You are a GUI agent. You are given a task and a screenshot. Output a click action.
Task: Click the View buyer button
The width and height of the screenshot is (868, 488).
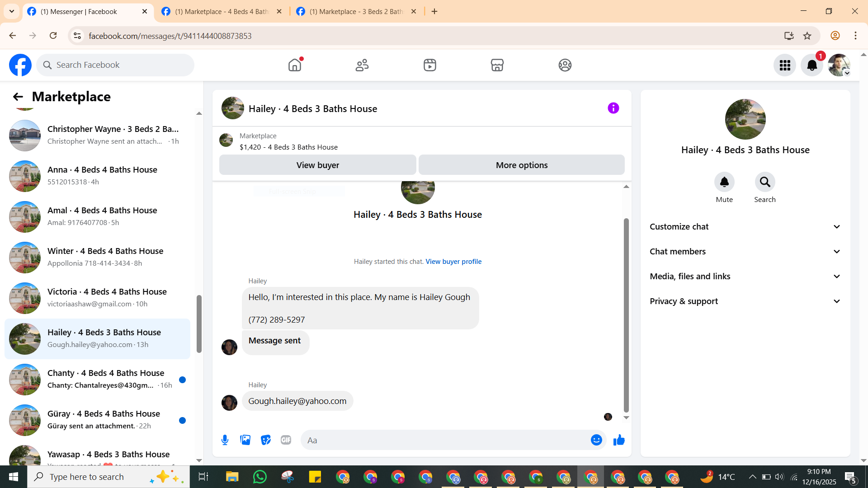[x=318, y=165]
